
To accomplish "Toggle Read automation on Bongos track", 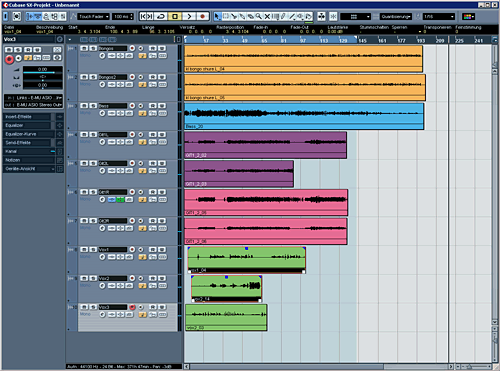I will (x=153, y=48).
